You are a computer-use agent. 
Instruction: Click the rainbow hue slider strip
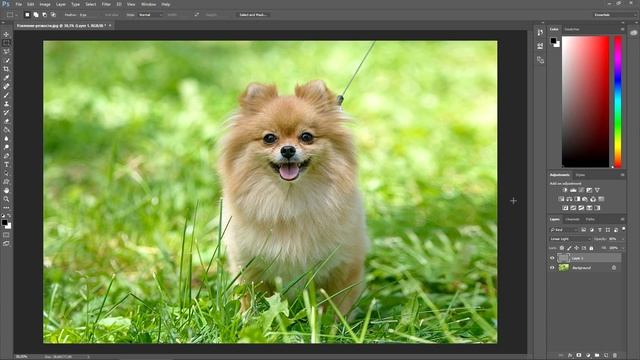coord(618,102)
